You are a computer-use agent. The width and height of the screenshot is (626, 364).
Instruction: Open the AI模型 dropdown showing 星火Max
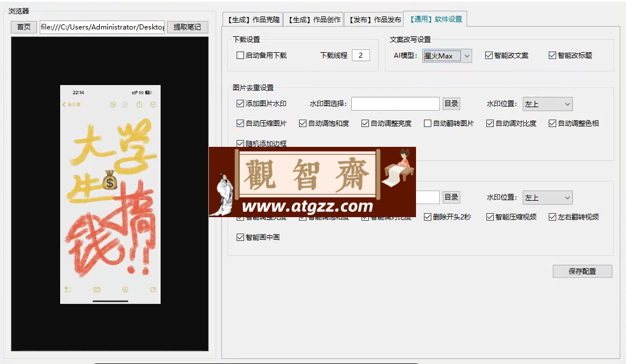point(447,56)
